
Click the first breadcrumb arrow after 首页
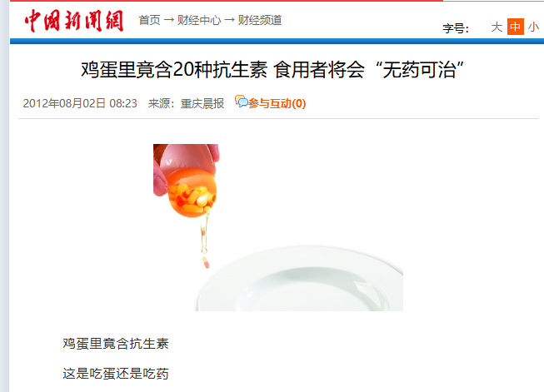pos(169,21)
